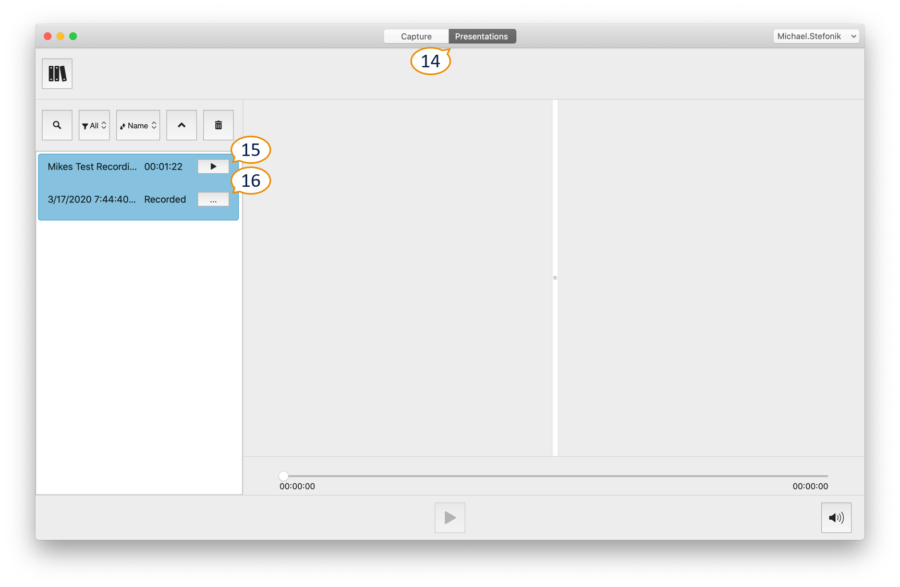
Task: Select the Mikes Test Recordi... title text
Action: (x=92, y=166)
